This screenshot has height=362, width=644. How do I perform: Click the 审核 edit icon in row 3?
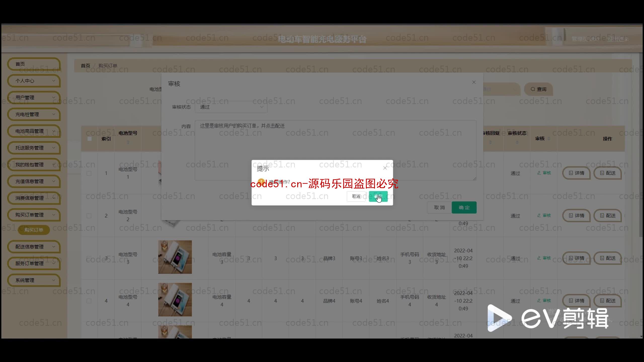[x=544, y=258]
